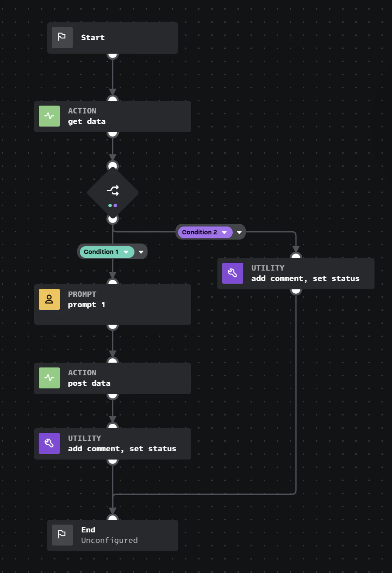Click the "Unconfigured" text on the End node
This screenshot has height=573, width=392.
pyautogui.click(x=110, y=540)
